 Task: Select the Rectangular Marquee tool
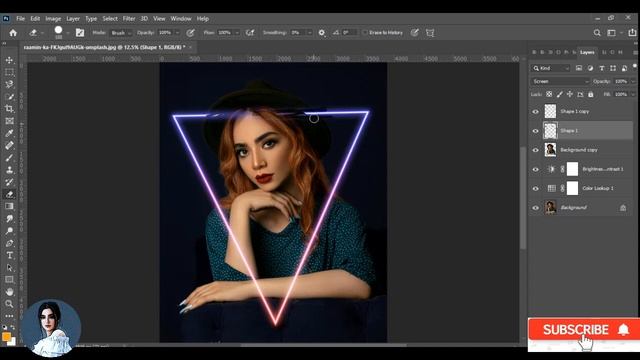pyautogui.click(x=9, y=72)
